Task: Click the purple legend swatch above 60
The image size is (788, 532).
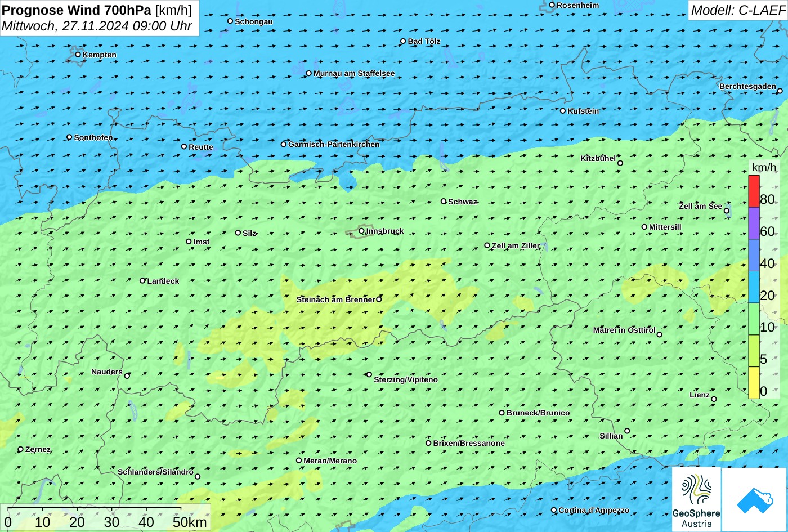Action: click(754, 223)
